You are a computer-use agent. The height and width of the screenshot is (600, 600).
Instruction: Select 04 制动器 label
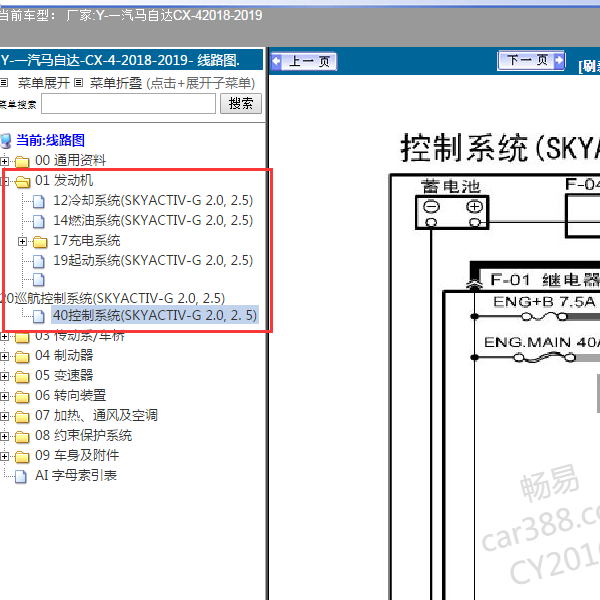pos(64,355)
